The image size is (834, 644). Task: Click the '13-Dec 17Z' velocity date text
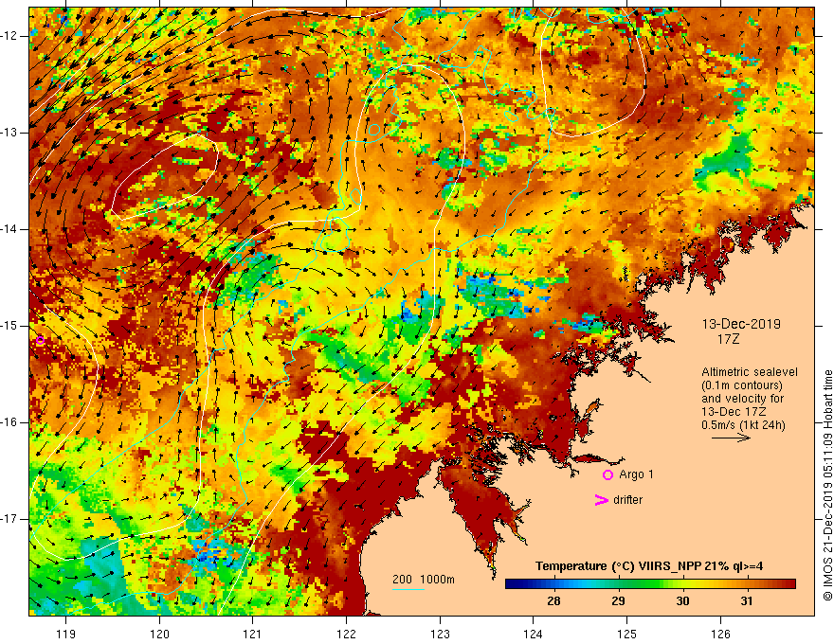click(734, 412)
